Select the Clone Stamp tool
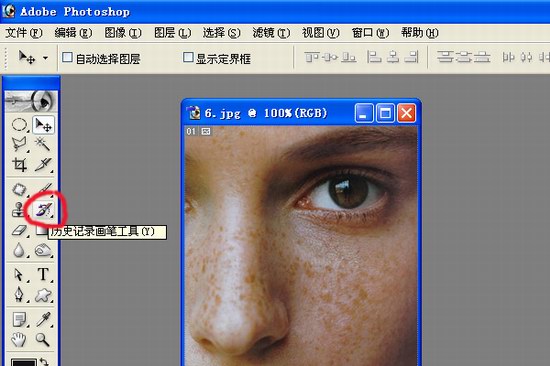The width and height of the screenshot is (550, 366). coord(19,210)
